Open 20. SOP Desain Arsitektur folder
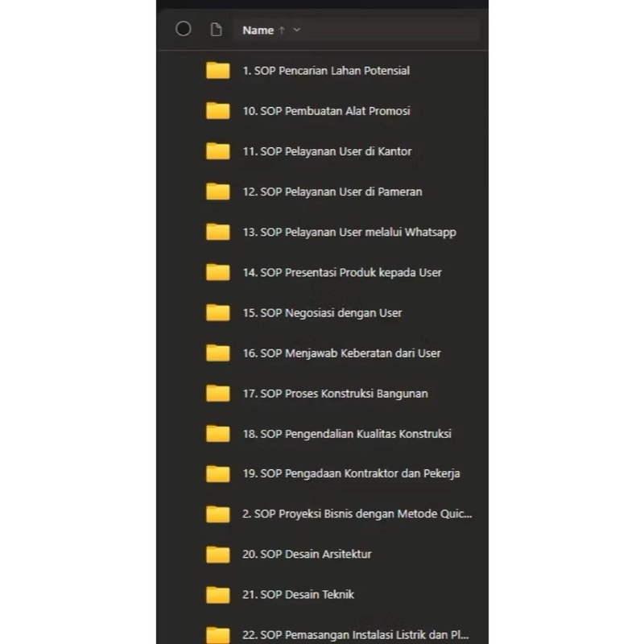 point(307,554)
